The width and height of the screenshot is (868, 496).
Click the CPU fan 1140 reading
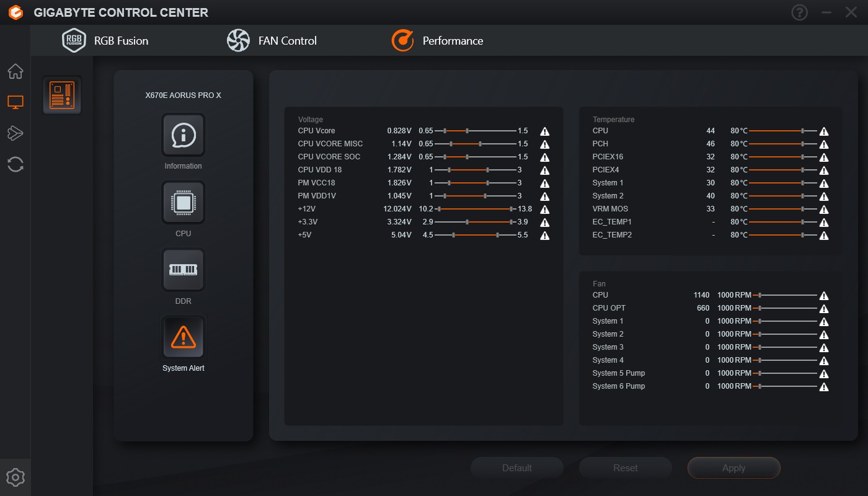(702, 295)
